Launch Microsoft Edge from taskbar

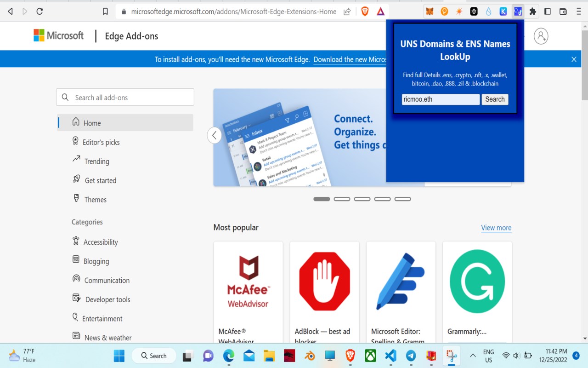229,356
